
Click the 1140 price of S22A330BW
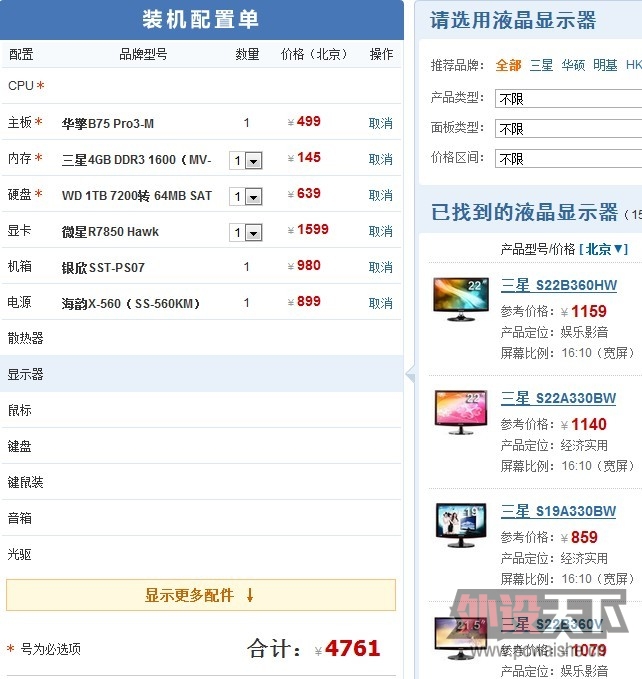coord(589,424)
